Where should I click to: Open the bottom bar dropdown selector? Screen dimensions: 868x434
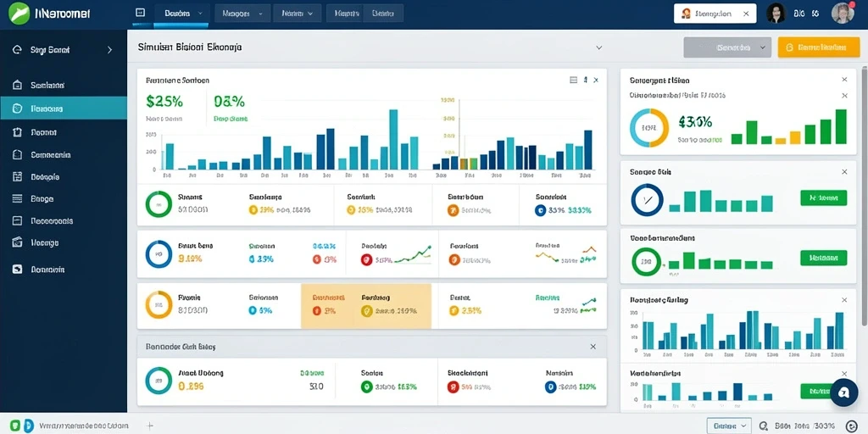pyautogui.click(x=729, y=426)
